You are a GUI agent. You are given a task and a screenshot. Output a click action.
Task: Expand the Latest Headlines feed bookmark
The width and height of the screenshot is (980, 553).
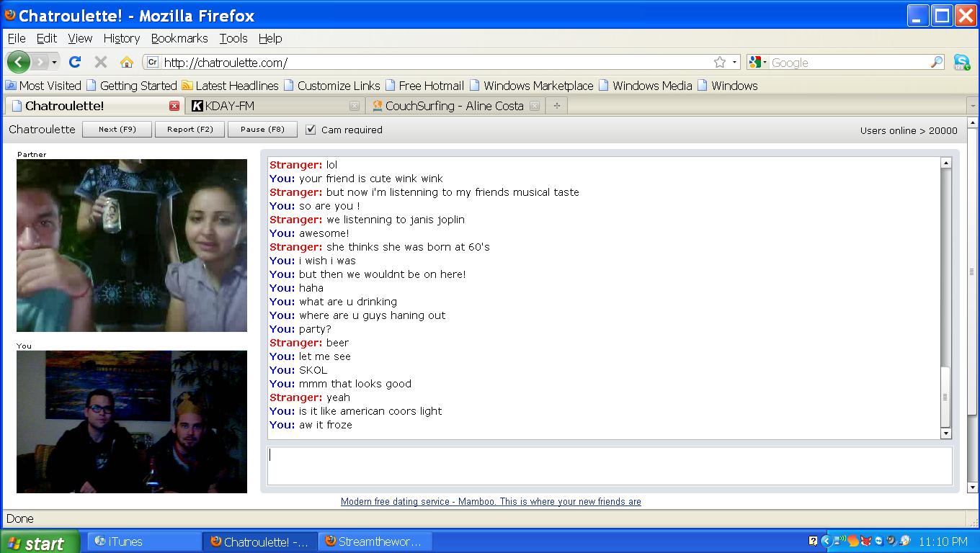(x=230, y=85)
